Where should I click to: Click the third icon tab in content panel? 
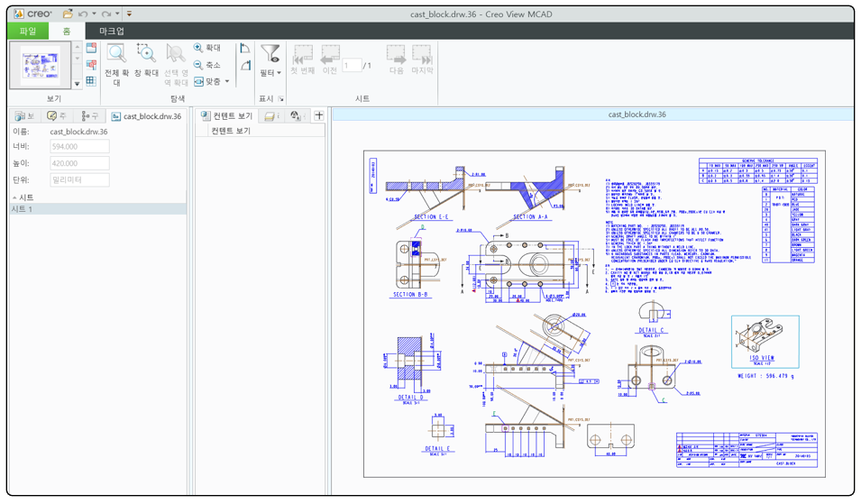297,115
